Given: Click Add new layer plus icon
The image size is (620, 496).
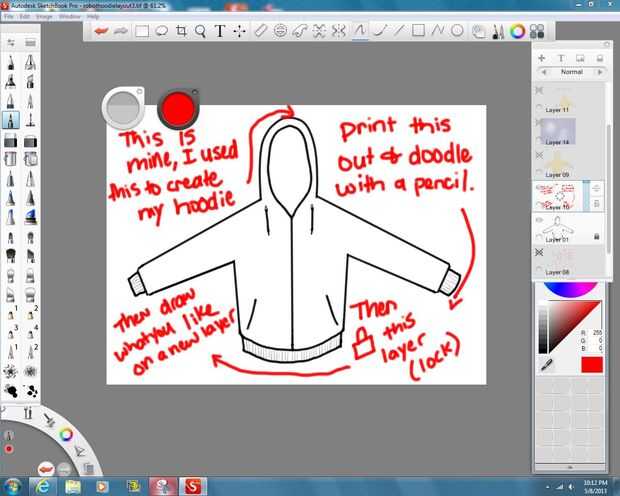Looking at the screenshot, I should 542,58.
